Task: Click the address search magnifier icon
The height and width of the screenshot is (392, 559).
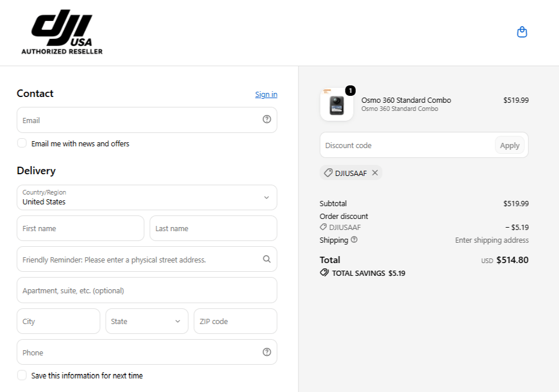Action: point(266,259)
